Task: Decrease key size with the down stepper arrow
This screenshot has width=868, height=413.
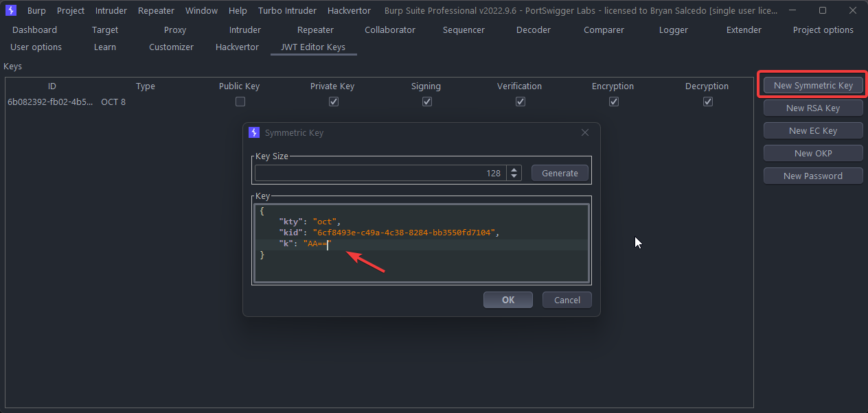Action: click(x=514, y=176)
